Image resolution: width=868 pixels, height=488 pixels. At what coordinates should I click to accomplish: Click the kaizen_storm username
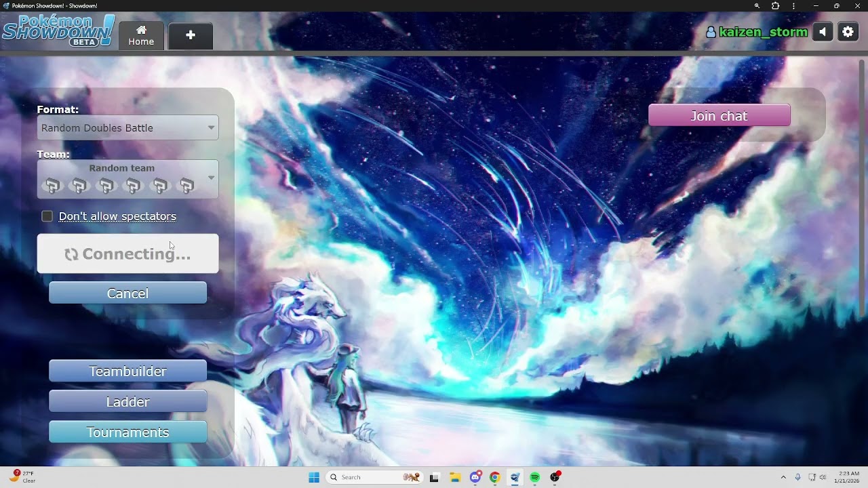757,32
